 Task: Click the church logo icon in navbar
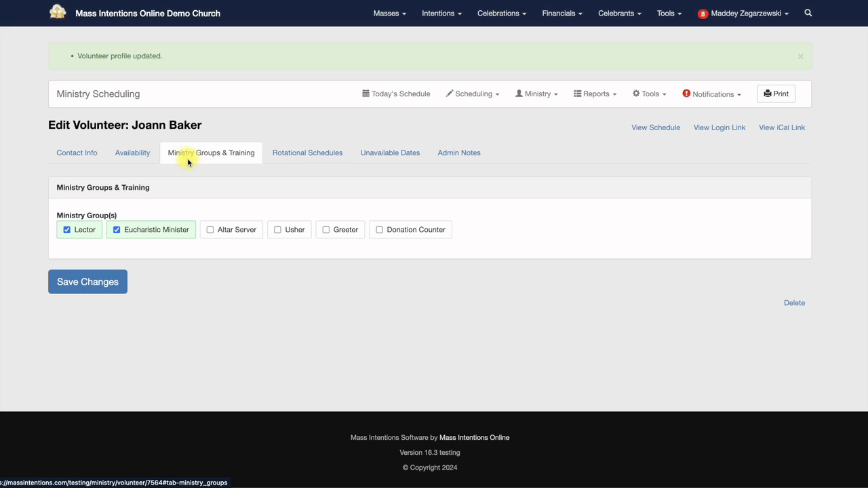tap(58, 12)
